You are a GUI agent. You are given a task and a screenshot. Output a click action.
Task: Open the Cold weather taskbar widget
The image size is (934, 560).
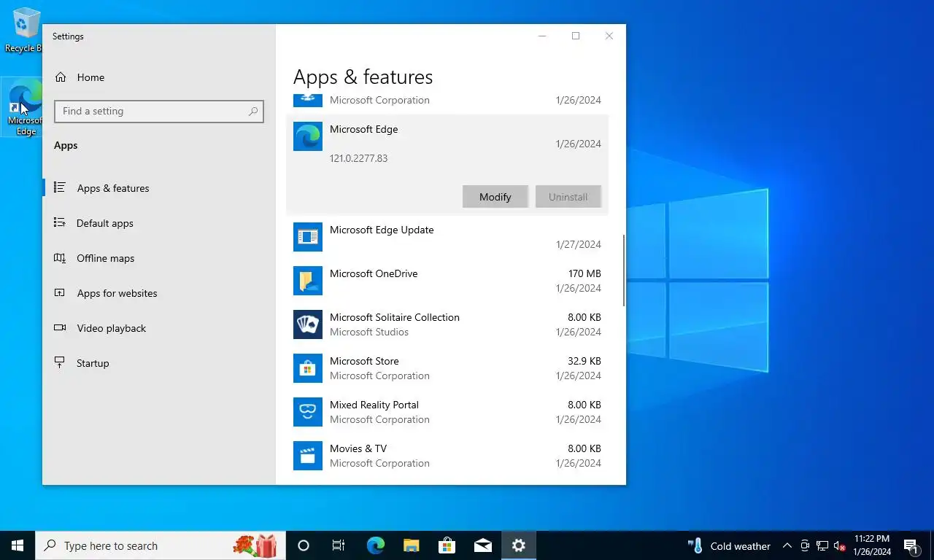729,545
